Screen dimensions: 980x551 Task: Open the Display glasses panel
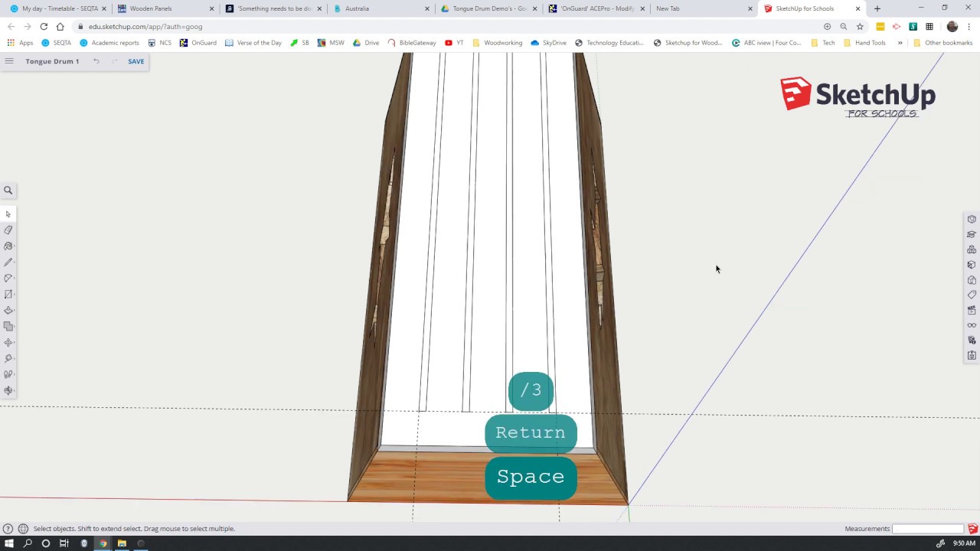(972, 325)
